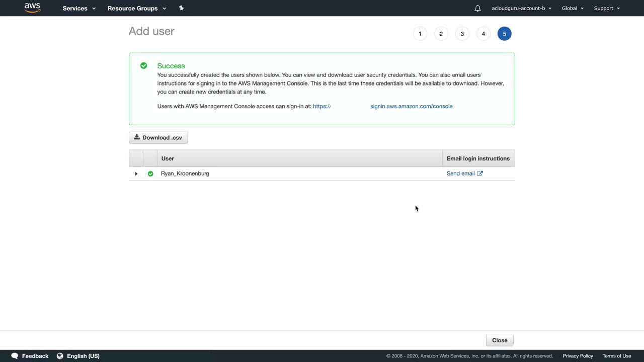
Task: Go to step 3 of Add user
Action: coord(462,34)
